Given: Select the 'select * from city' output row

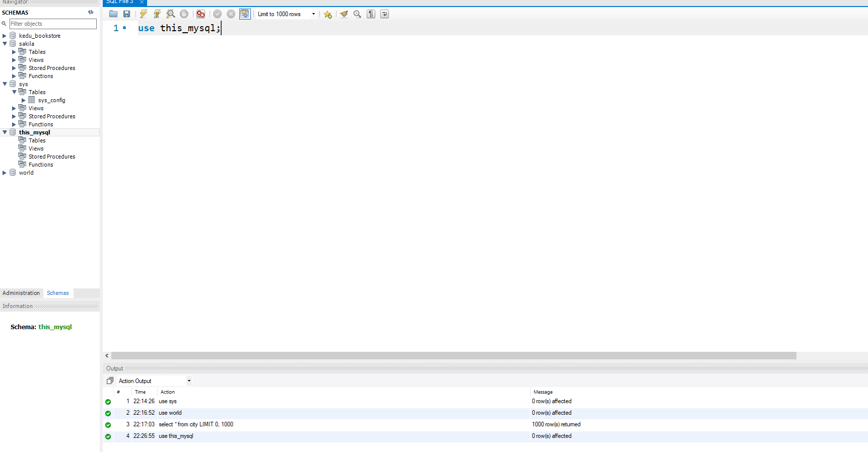Looking at the screenshot, I should point(486,424).
